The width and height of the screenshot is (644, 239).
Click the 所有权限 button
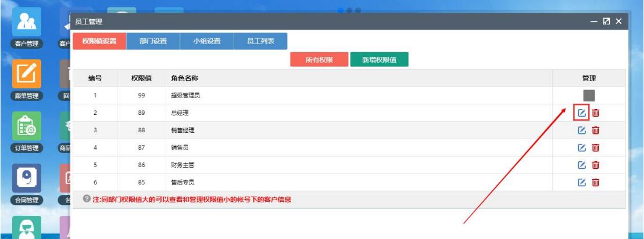tap(319, 60)
